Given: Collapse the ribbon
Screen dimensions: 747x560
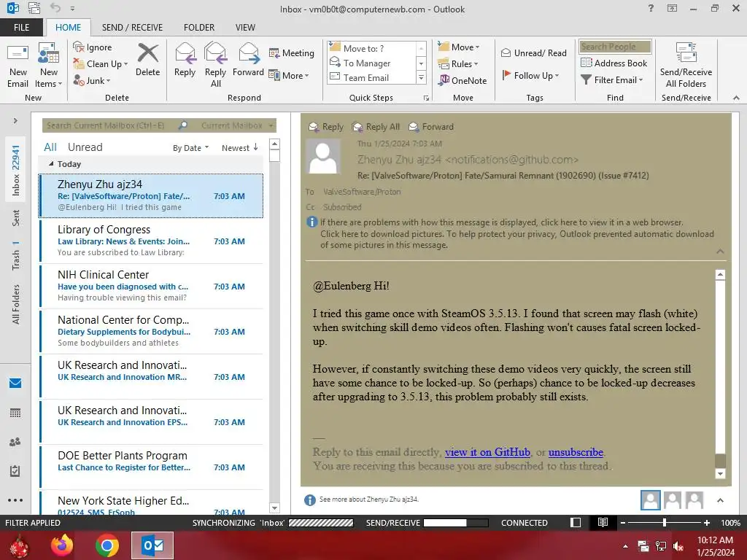Looking at the screenshot, I should click(736, 98).
